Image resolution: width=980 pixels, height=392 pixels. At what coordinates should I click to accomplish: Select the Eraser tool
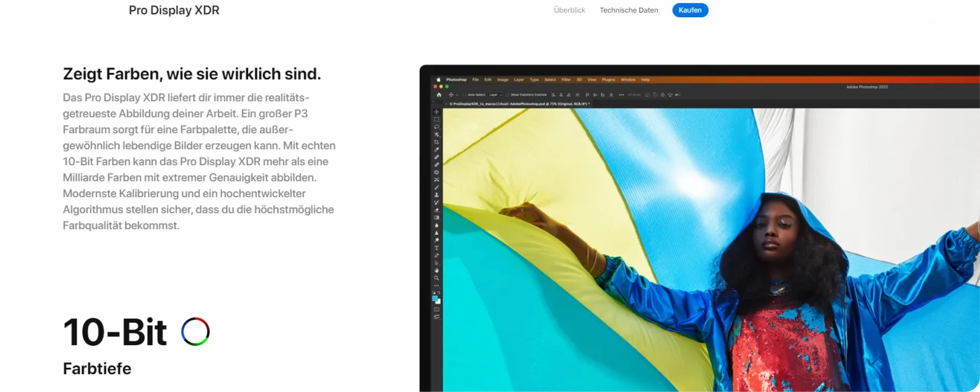pos(436,210)
